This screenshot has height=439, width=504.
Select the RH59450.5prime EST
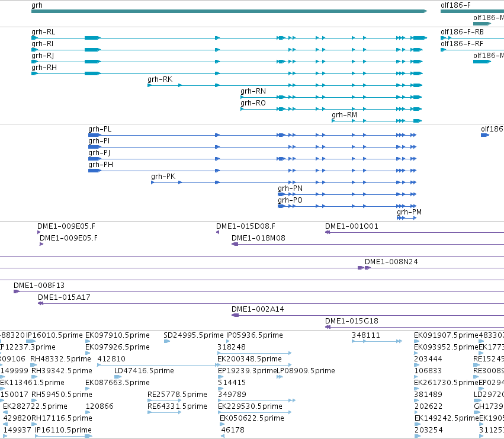pos(62,395)
